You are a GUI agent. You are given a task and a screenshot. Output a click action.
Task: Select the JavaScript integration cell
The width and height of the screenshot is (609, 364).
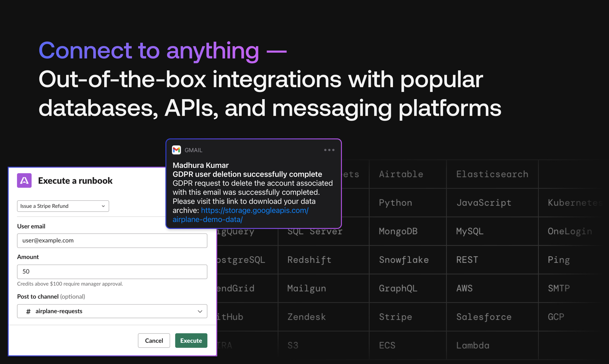pyautogui.click(x=492, y=203)
